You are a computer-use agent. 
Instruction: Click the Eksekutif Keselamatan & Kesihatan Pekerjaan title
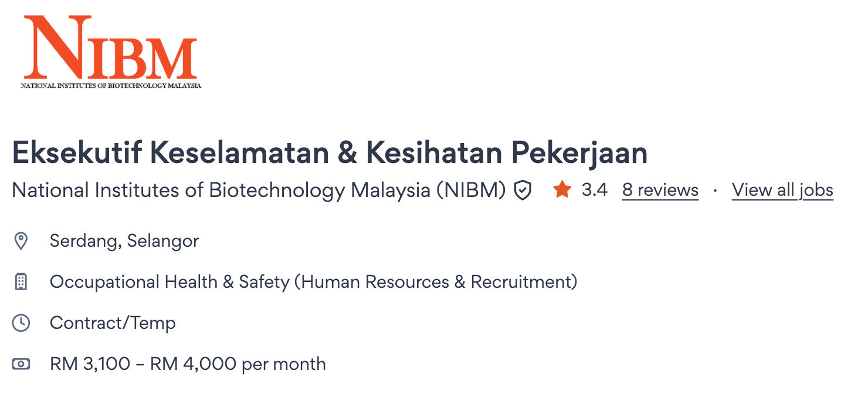[x=330, y=153]
